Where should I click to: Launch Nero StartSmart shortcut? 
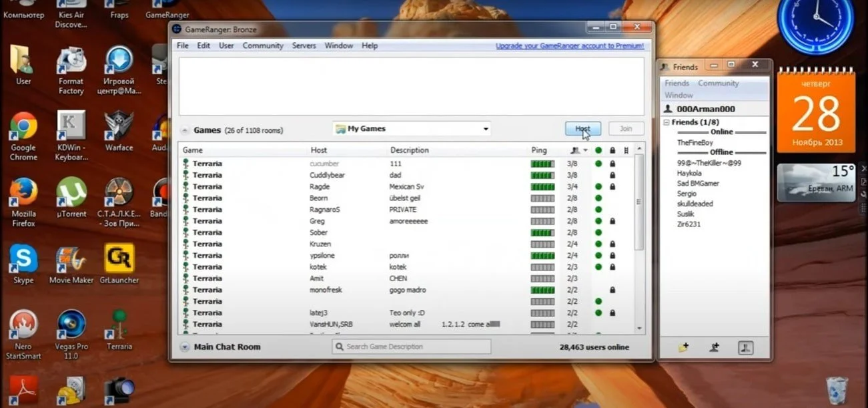(x=23, y=335)
